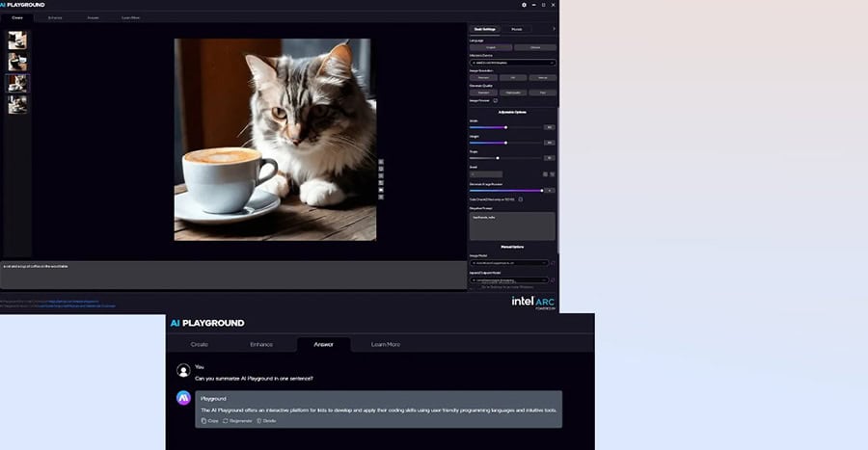Click the AI Playground logo in chat window
Viewport: 868px width, 450px height.
pyautogui.click(x=207, y=323)
